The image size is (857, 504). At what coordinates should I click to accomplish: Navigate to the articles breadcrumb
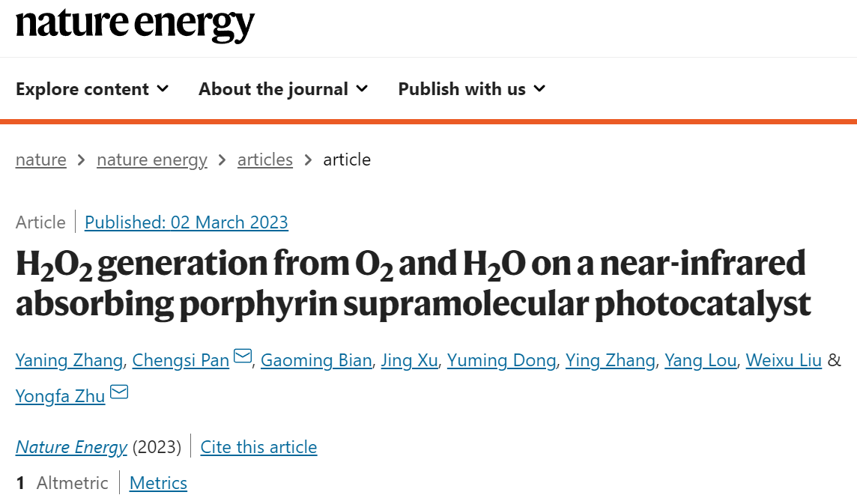[265, 160]
